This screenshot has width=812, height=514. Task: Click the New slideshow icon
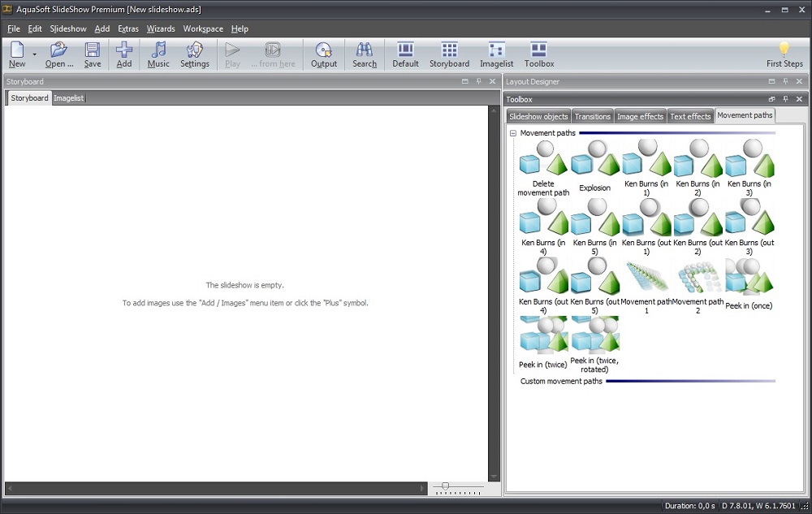click(16, 50)
